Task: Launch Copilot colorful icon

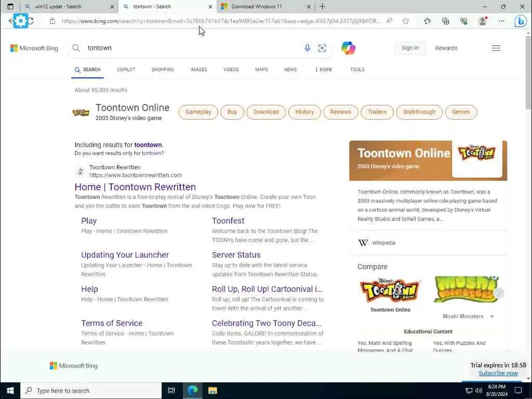Action: [348, 48]
